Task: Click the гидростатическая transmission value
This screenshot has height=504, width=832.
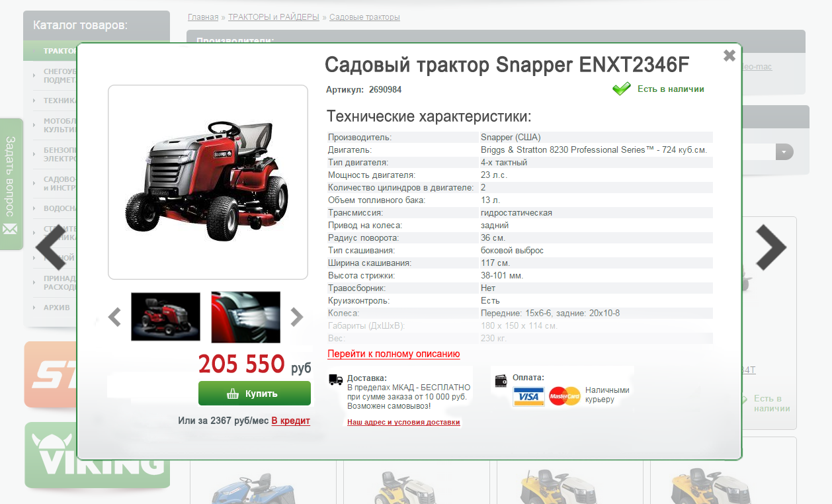Action: tap(517, 213)
